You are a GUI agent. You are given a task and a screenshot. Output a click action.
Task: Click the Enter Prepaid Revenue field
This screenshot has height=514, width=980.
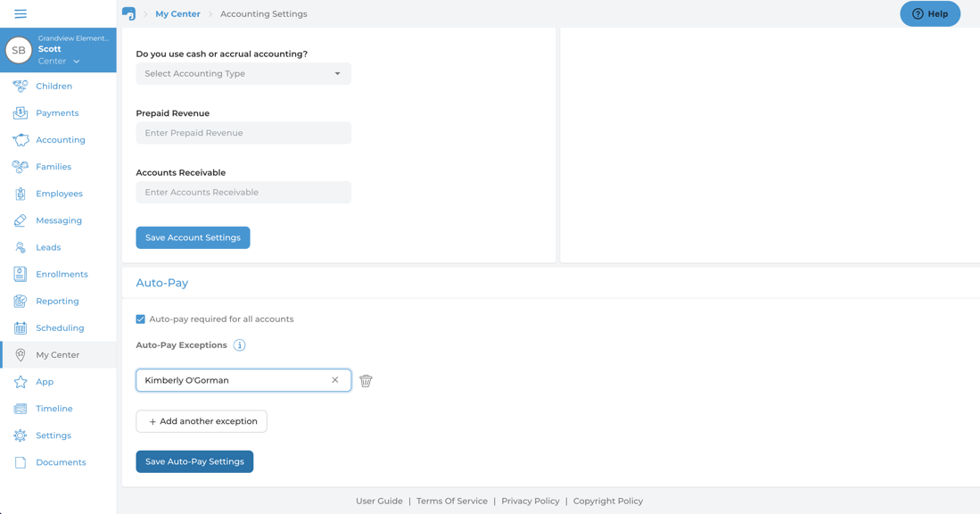(243, 132)
